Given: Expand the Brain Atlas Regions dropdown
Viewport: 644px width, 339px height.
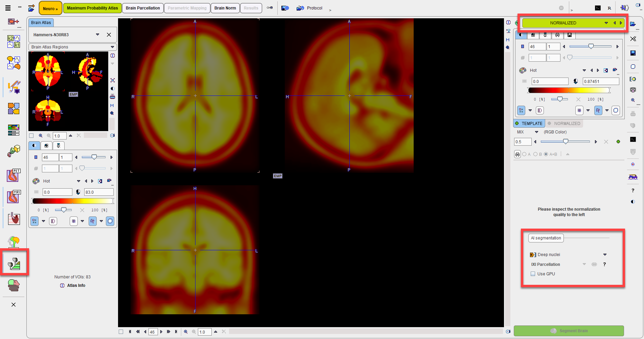Looking at the screenshot, I should click(x=113, y=47).
